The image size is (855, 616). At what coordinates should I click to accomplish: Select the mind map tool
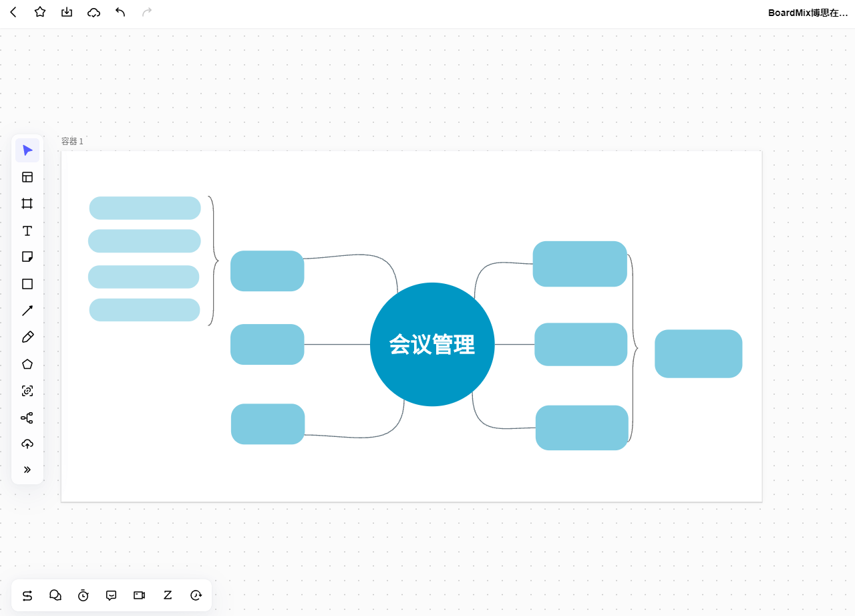[x=27, y=418]
